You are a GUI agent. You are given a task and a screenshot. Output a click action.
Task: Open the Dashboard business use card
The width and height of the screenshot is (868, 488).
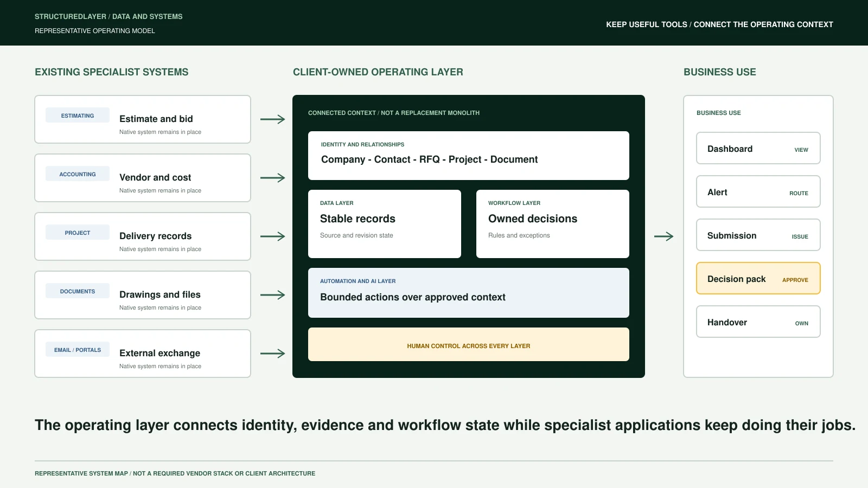coord(758,148)
